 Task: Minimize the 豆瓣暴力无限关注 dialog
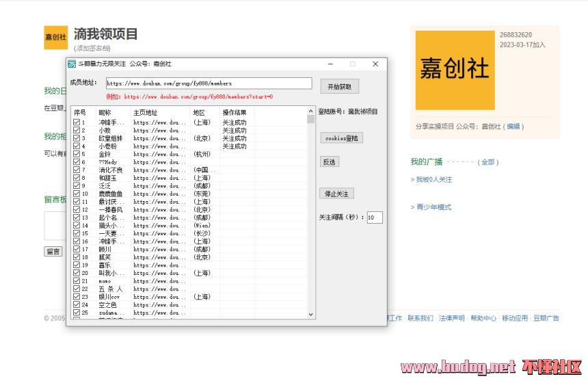[330, 64]
